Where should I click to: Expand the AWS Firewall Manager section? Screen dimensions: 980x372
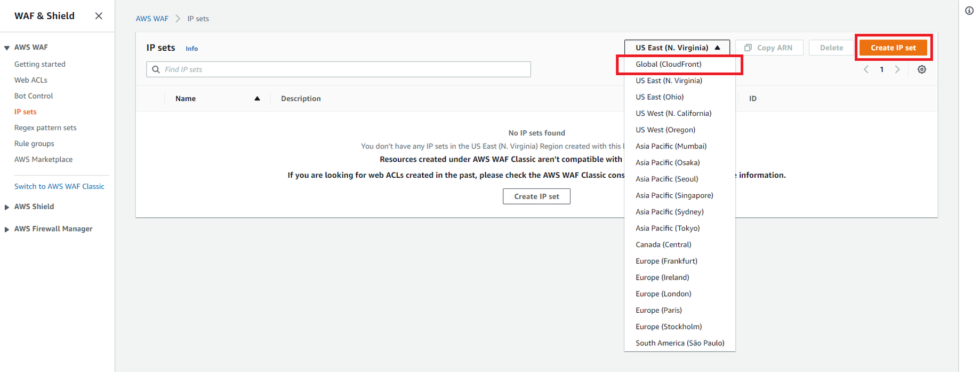(7, 229)
